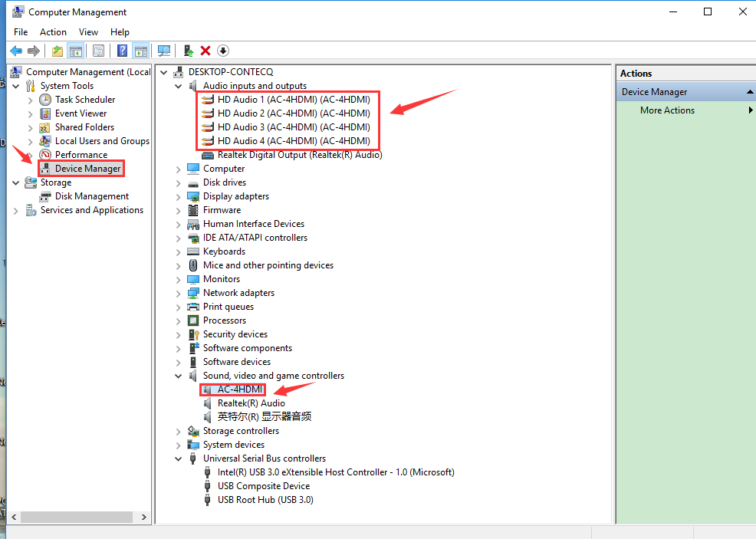Viewport: 756px width, 539px height.
Task: Open the View menu
Action: 88,32
